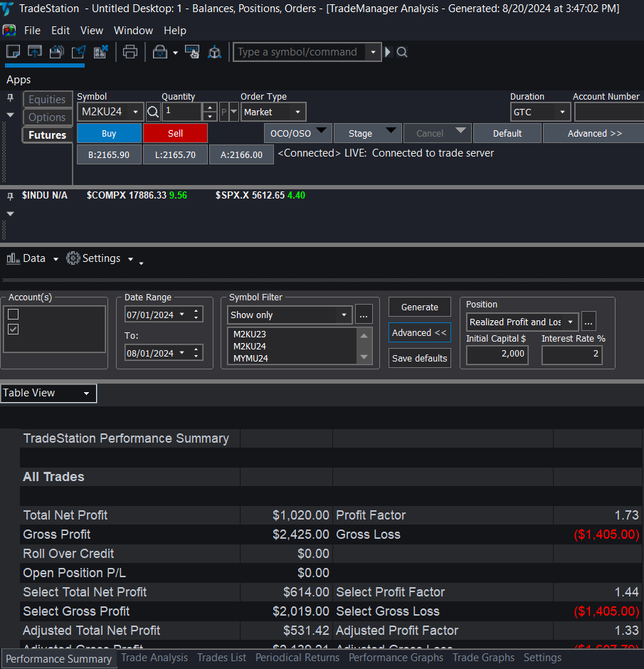Open the Position Realized Profit and Loss dropdown
644x669 pixels.
point(570,322)
